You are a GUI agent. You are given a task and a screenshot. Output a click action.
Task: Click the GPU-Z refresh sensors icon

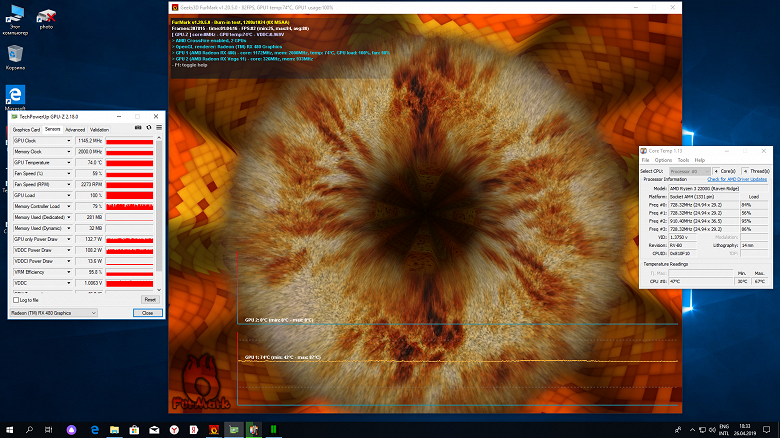click(x=148, y=128)
